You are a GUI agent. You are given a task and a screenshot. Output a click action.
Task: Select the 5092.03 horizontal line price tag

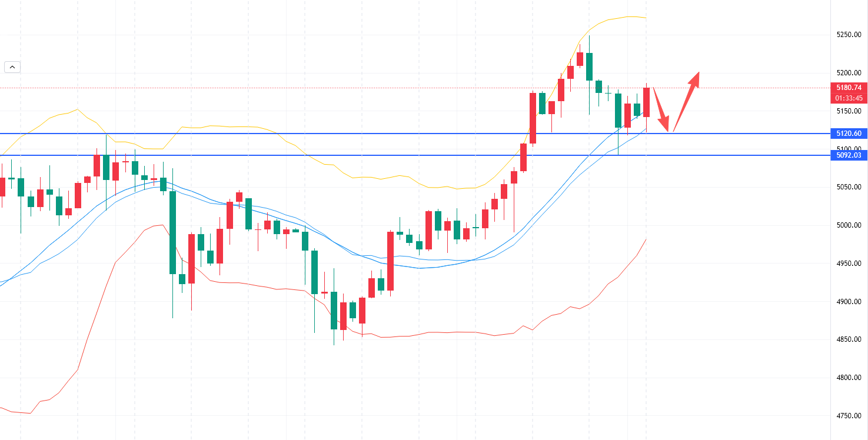pyautogui.click(x=848, y=155)
